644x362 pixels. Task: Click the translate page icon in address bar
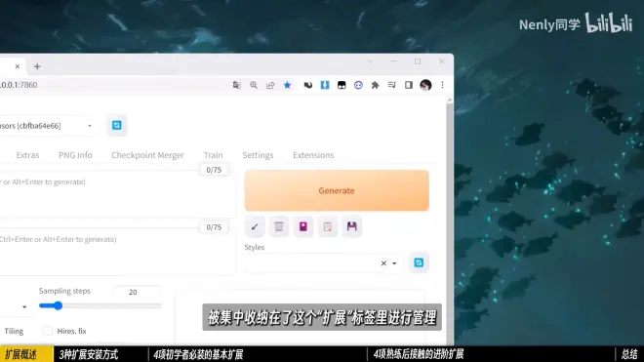(236, 85)
